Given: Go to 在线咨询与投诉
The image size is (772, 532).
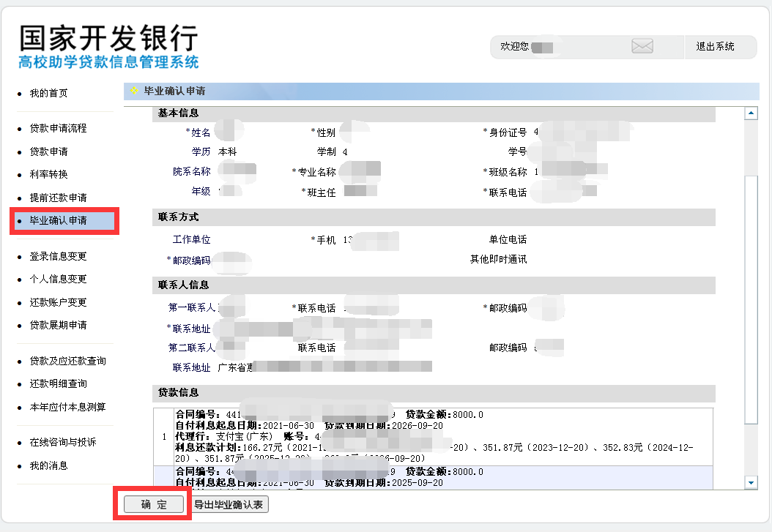Looking at the screenshot, I should [62, 443].
